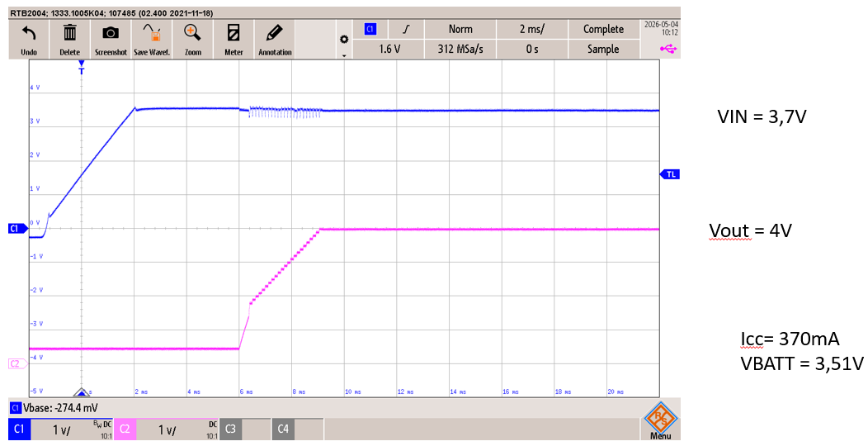Enable channel C3
Viewport: 868px width, 446px height.
[230, 429]
